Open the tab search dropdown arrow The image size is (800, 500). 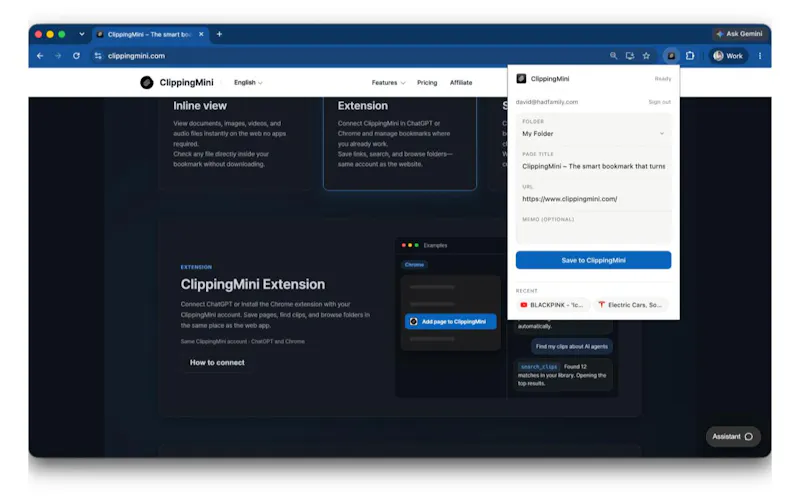(x=82, y=34)
